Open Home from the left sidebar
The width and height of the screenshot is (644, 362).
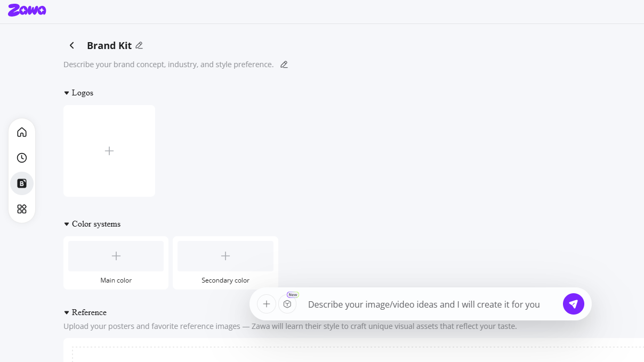tap(22, 132)
